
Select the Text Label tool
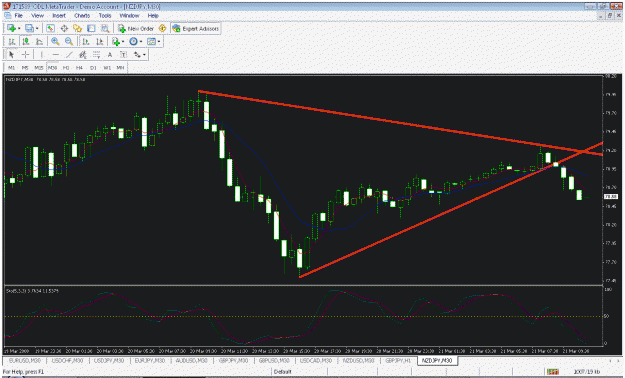pyautogui.click(x=124, y=55)
